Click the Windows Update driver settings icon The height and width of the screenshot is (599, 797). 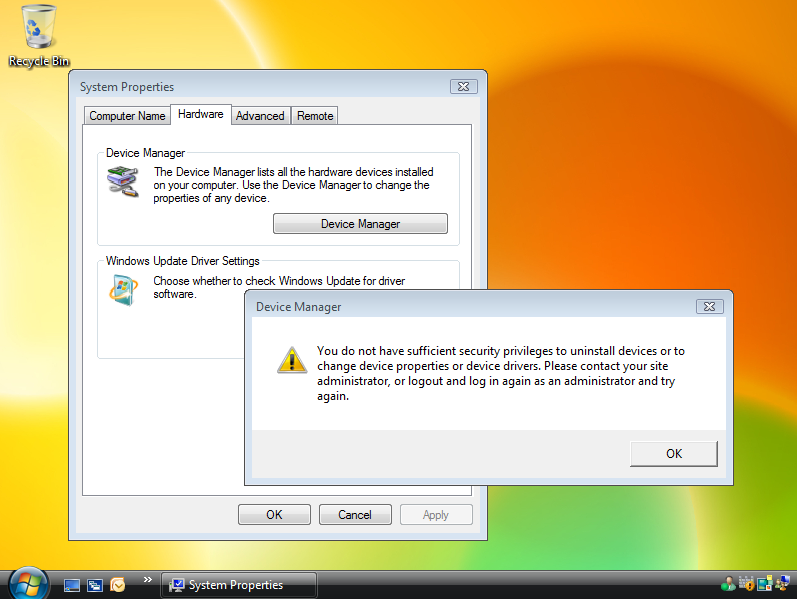point(123,290)
